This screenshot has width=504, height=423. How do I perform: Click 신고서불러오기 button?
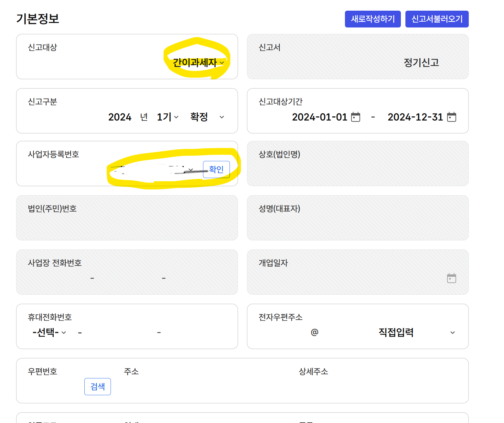click(437, 19)
